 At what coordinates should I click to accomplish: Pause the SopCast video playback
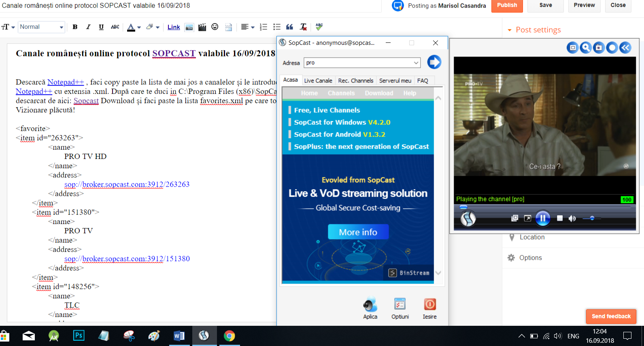(543, 218)
